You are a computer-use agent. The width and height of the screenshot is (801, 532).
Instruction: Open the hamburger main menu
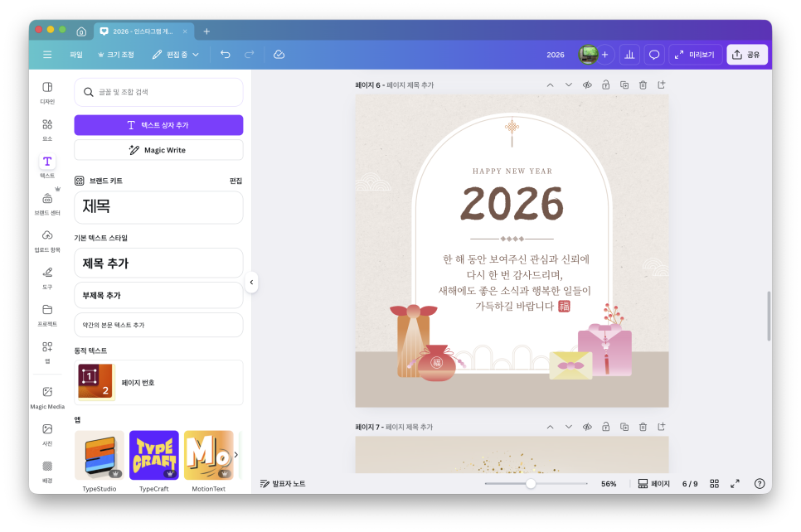pos(47,55)
